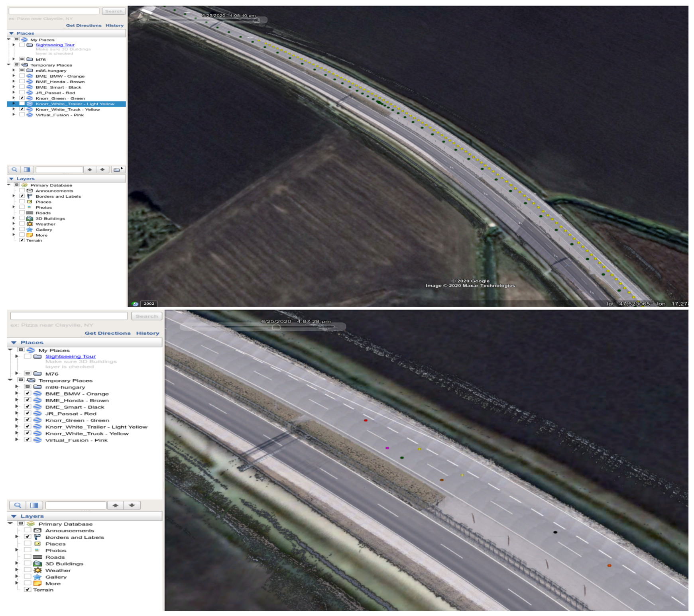Click the time slider handle under 4:07:28 pm

click(276, 327)
